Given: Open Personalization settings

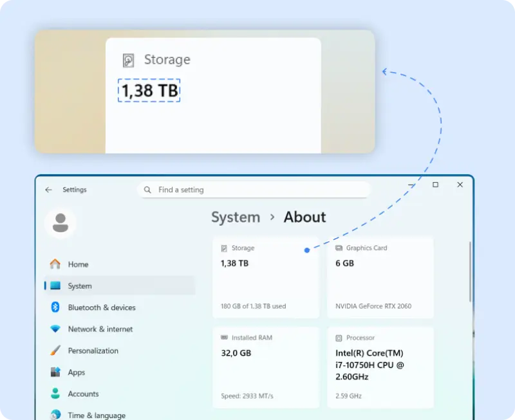Looking at the screenshot, I should pyautogui.click(x=119, y=351).
